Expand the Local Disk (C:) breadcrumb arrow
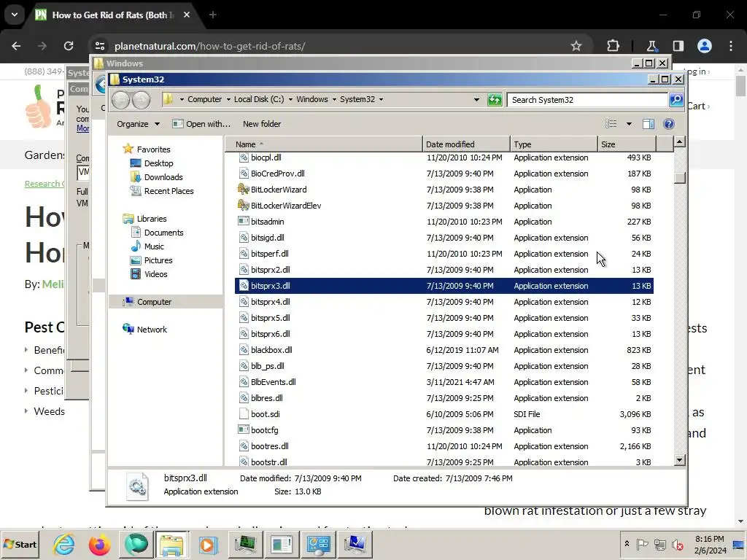747x560 pixels. (290, 99)
